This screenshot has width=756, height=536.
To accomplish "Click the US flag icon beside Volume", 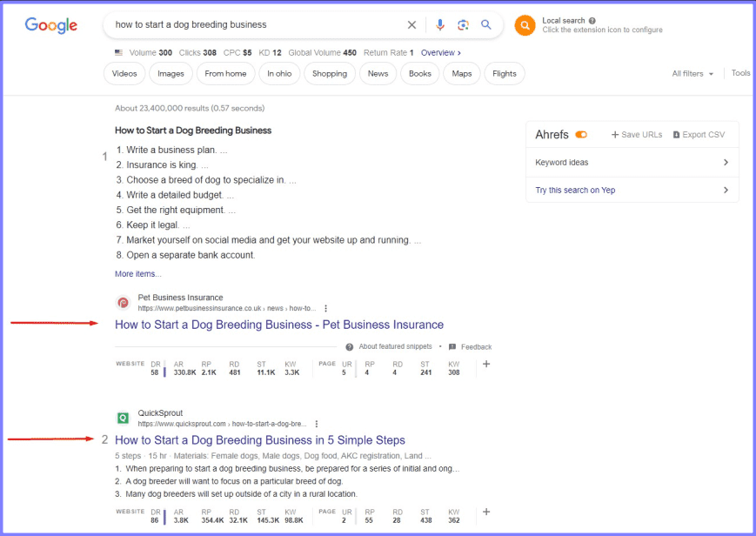I will click(x=118, y=52).
